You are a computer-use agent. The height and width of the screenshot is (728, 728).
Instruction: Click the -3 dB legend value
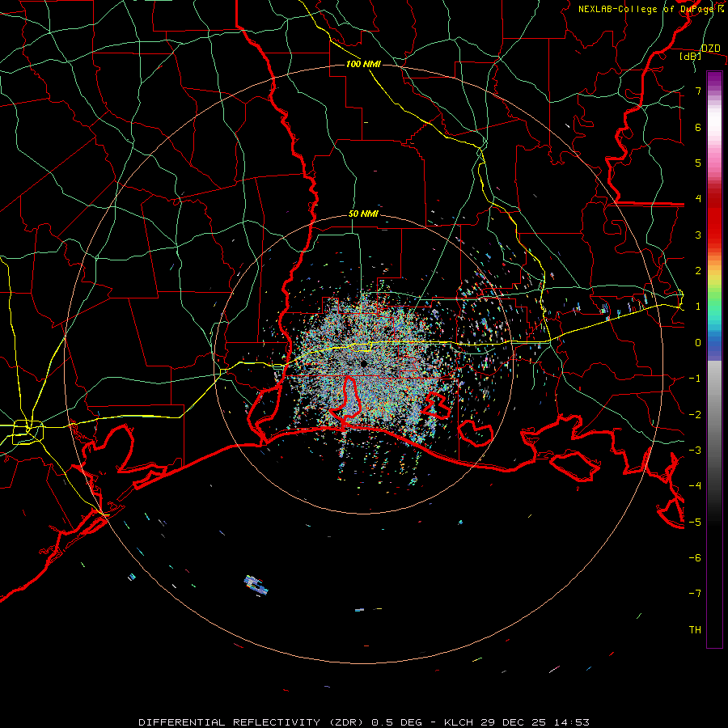(695, 451)
